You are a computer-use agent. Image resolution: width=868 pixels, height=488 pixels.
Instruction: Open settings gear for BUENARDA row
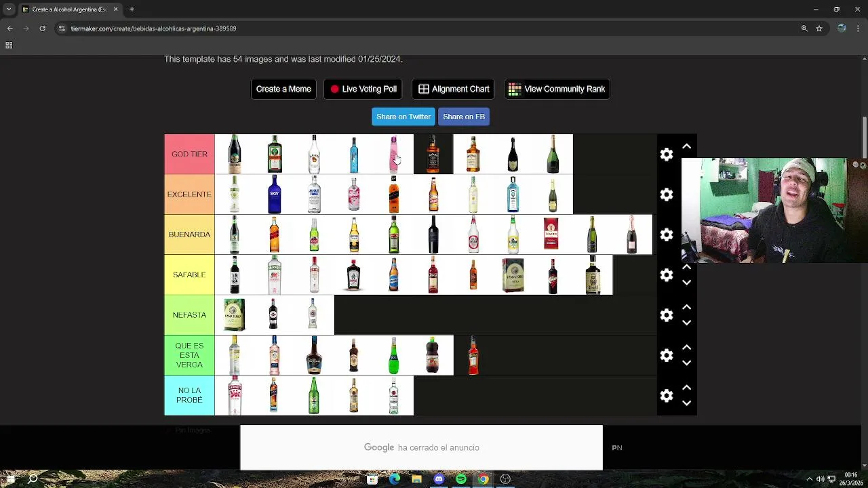(x=667, y=235)
